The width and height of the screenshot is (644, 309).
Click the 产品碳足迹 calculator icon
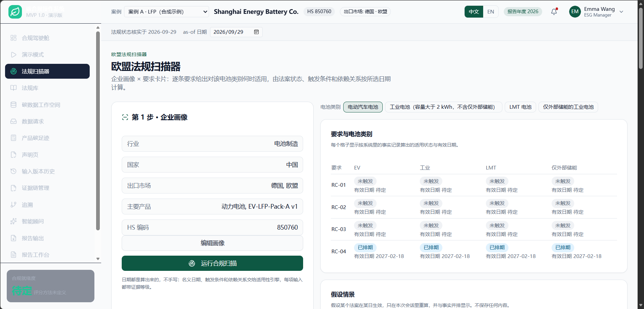pyautogui.click(x=13, y=138)
